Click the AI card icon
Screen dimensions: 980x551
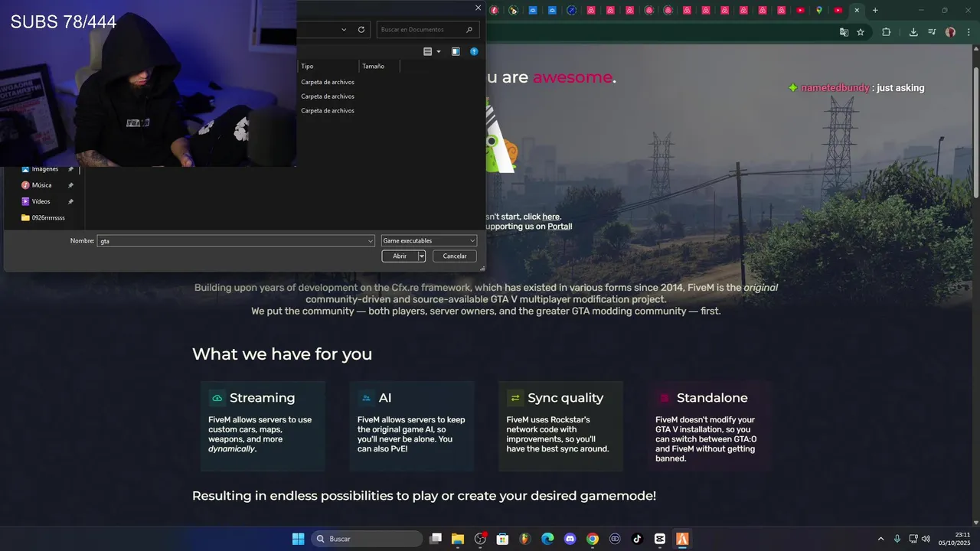366,398
